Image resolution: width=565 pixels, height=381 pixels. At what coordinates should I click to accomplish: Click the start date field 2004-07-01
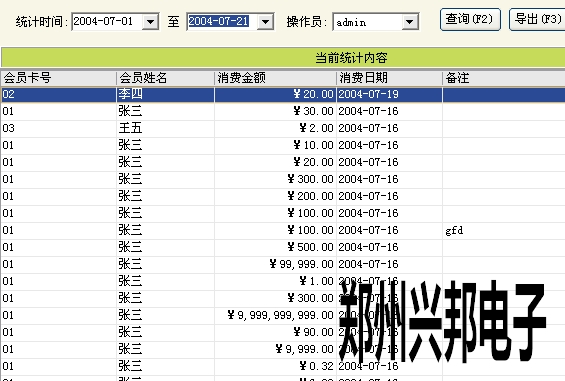(x=107, y=22)
